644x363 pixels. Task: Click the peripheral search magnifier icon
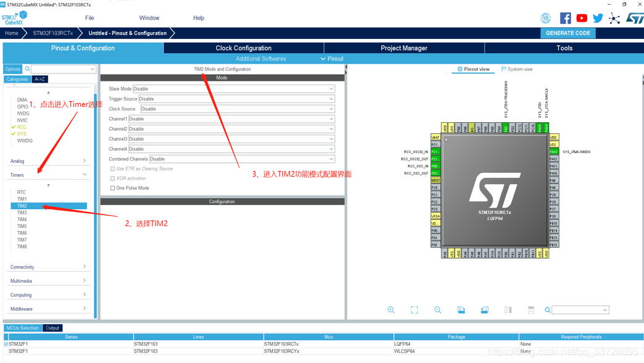[x=28, y=69]
